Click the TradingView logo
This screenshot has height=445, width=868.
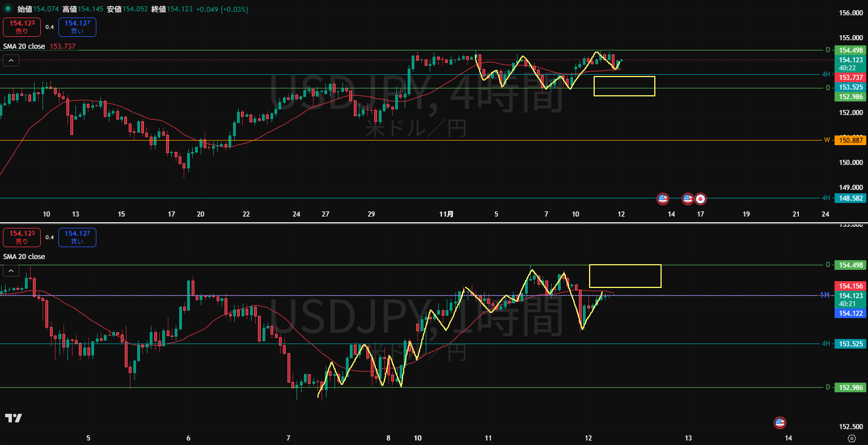pos(14,418)
